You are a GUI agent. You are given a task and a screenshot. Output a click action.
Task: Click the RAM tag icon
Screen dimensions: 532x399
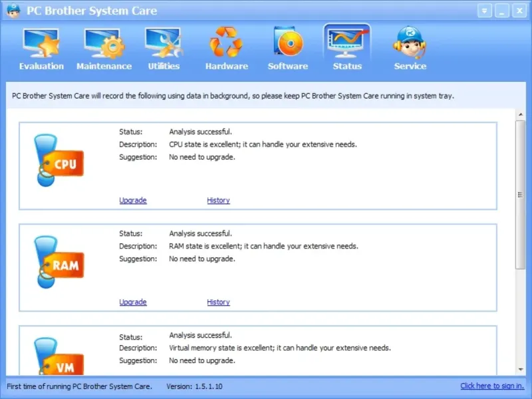(x=59, y=262)
